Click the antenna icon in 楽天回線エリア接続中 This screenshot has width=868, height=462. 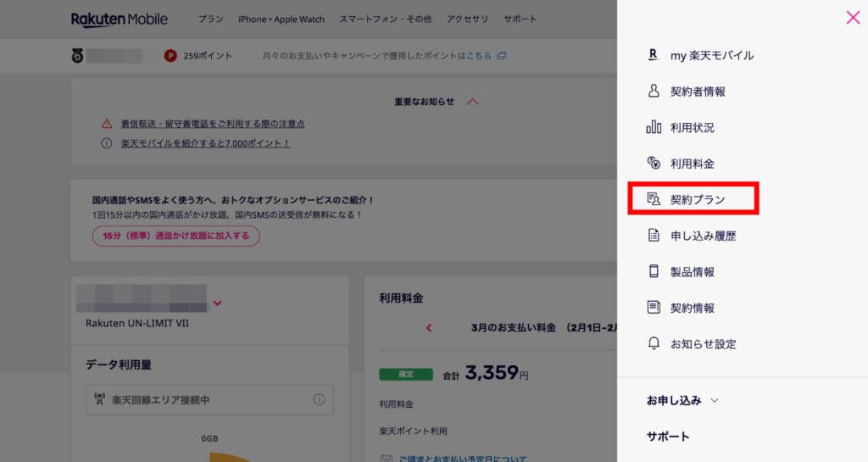(x=100, y=399)
